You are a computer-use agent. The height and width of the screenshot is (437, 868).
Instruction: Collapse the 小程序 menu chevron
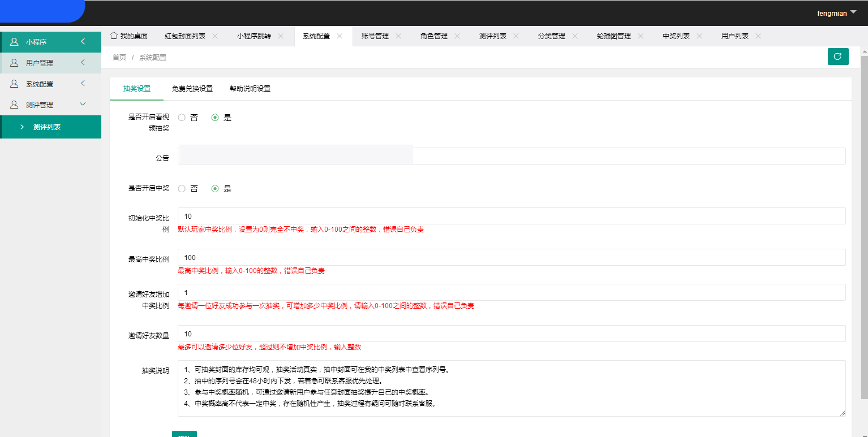(82, 42)
